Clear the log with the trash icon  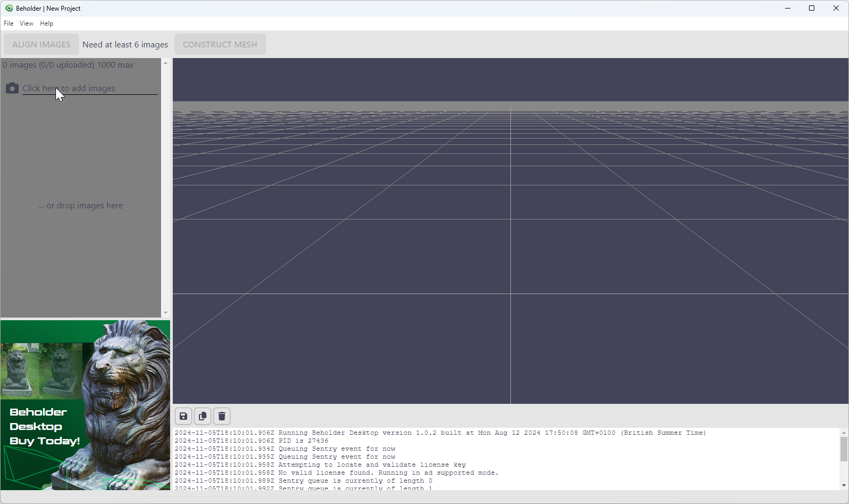(x=222, y=416)
